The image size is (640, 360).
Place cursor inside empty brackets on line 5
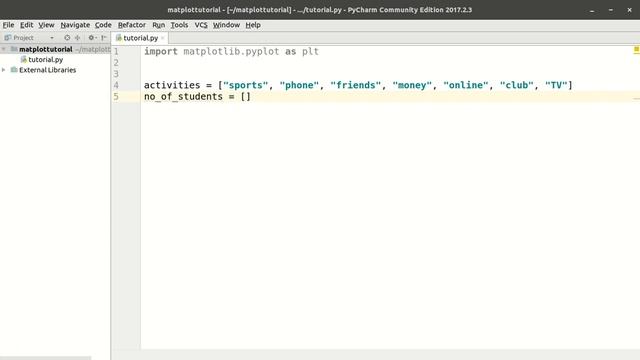click(246, 97)
